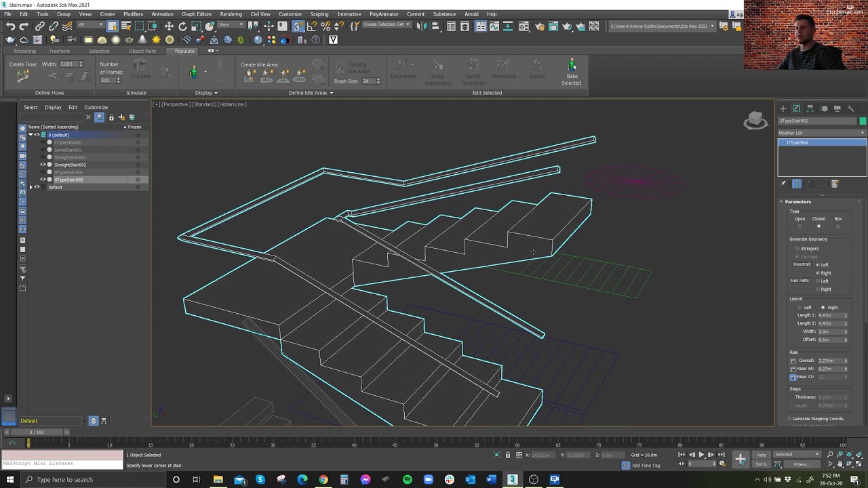The image size is (868, 488).
Task: Click Go to Start playback button
Action: click(x=682, y=455)
